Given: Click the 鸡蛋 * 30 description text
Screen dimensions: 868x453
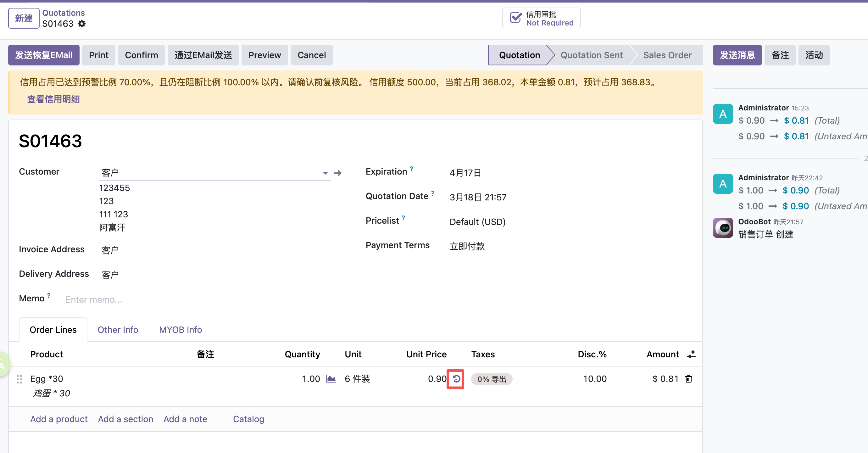Looking at the screenshot, I should tap(51, 393).
